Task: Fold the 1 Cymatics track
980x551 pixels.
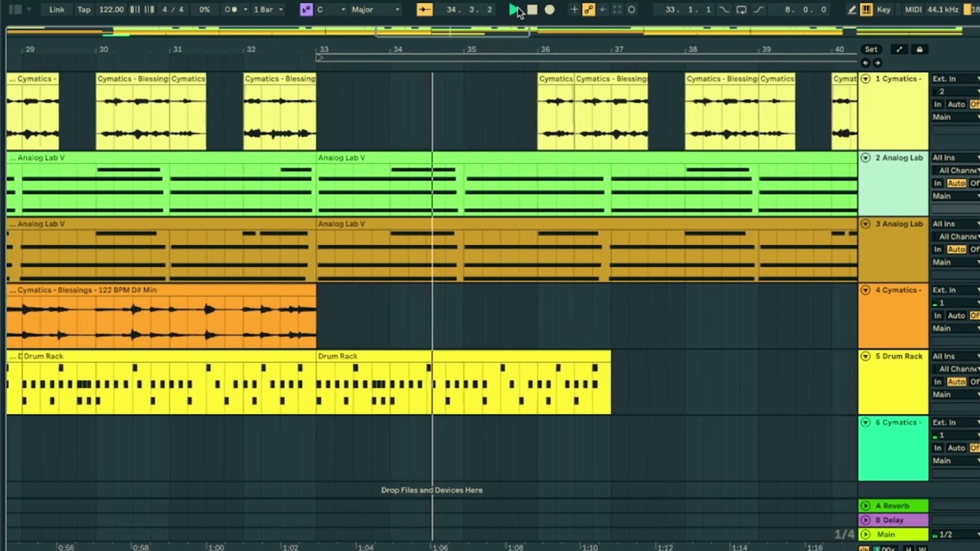Action: coord(866,79)
